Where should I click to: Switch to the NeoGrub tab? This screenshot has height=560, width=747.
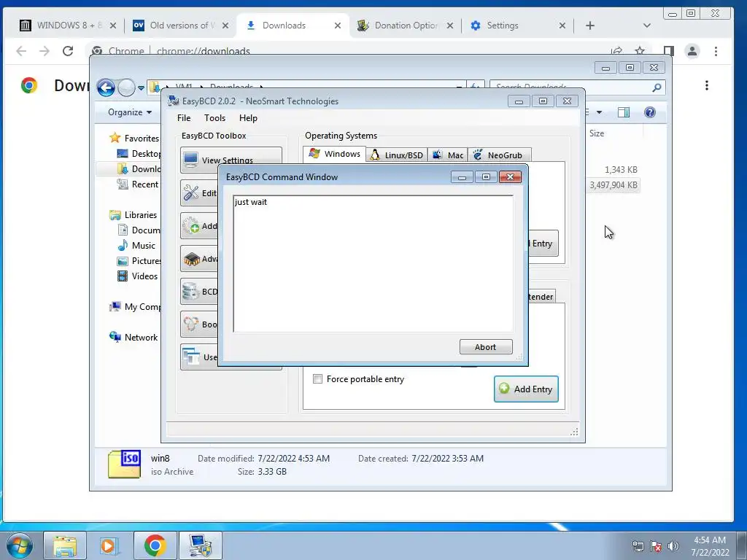pos(499,155)
